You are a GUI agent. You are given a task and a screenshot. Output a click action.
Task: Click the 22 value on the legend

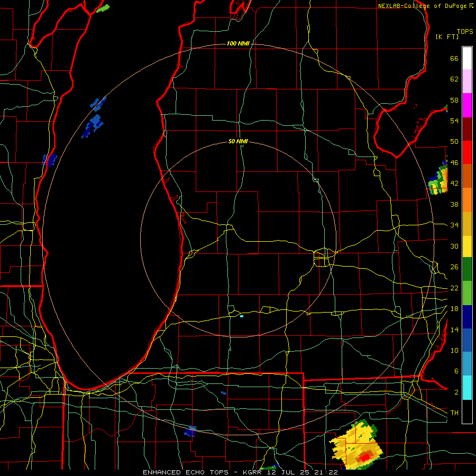click(454, 288)
